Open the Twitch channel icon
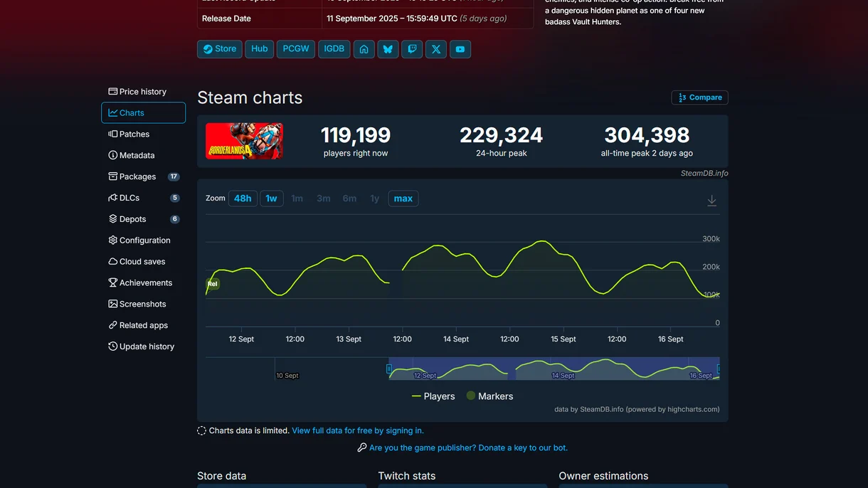The height and width of the screenshot is (488, 868). coord(412,49)
